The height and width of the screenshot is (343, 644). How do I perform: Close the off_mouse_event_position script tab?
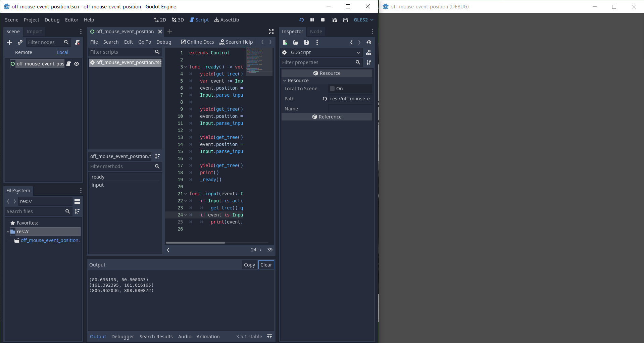pos(160,32)
